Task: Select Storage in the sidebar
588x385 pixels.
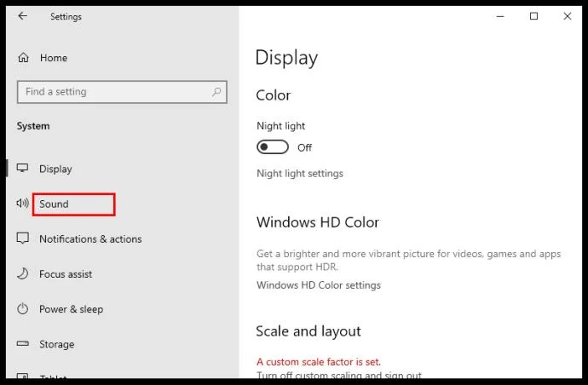Action: tap(56, 344)
